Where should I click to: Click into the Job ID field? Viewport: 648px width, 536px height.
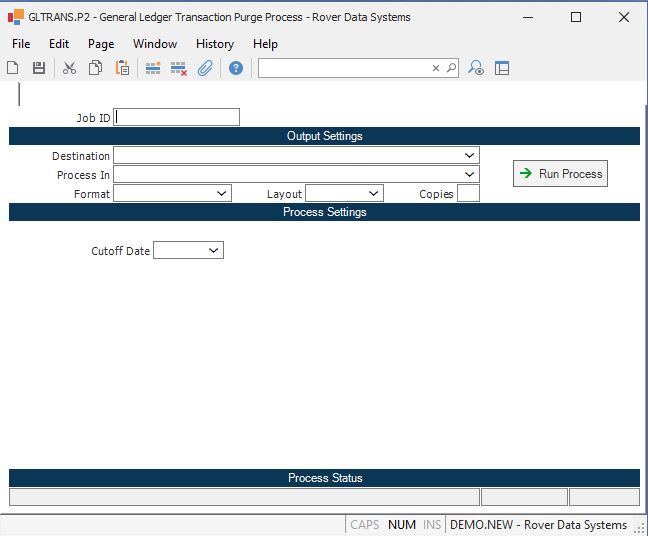click(177, 117)
